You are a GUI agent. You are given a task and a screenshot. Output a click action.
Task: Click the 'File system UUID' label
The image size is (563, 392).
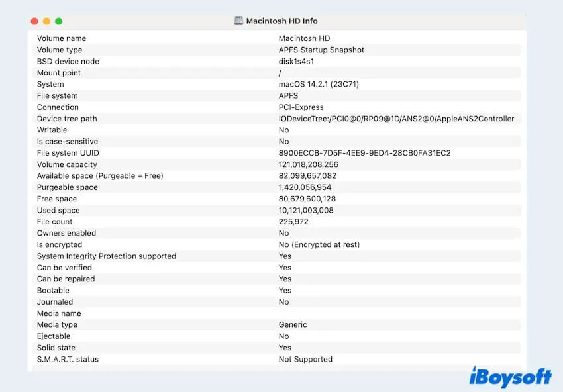click(x=68, y=153)
